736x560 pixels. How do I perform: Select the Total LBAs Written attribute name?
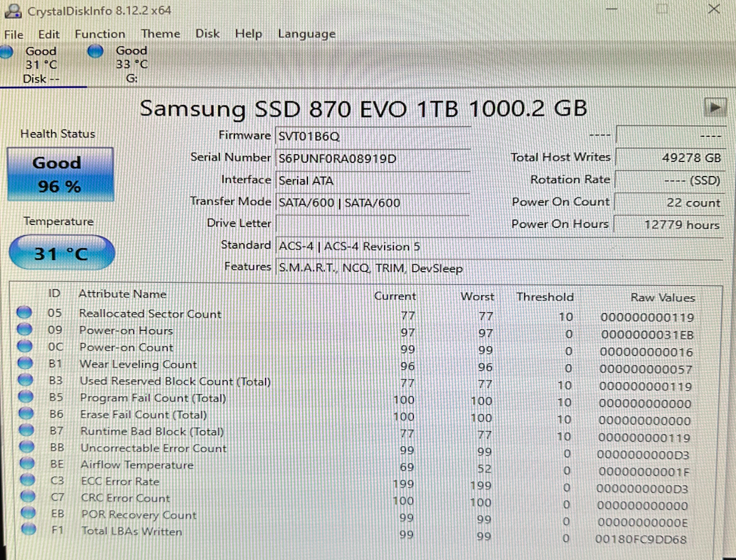(x=132, y=531)
